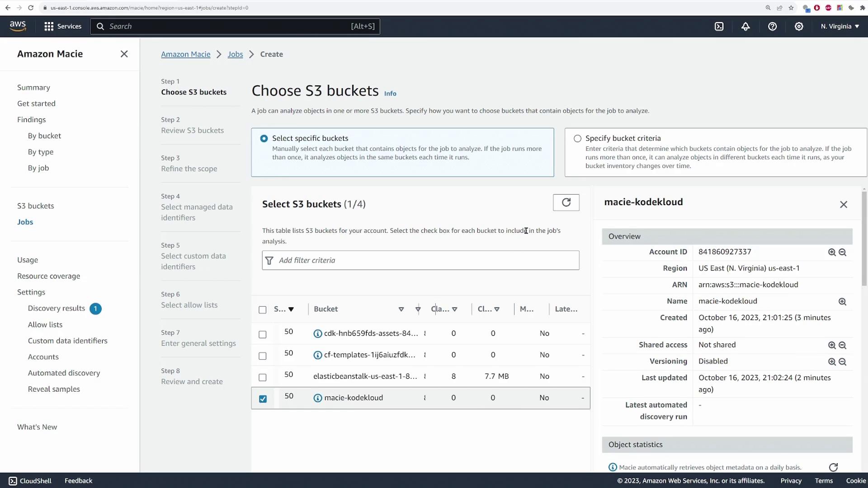Click zoom-in filter icon beside Account ID
This screenshot has height=488, width=868.
(831, 253)
